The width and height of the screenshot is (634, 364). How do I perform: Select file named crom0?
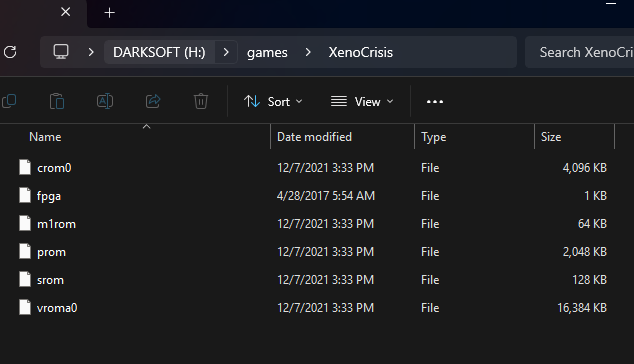tap(54, 168)
